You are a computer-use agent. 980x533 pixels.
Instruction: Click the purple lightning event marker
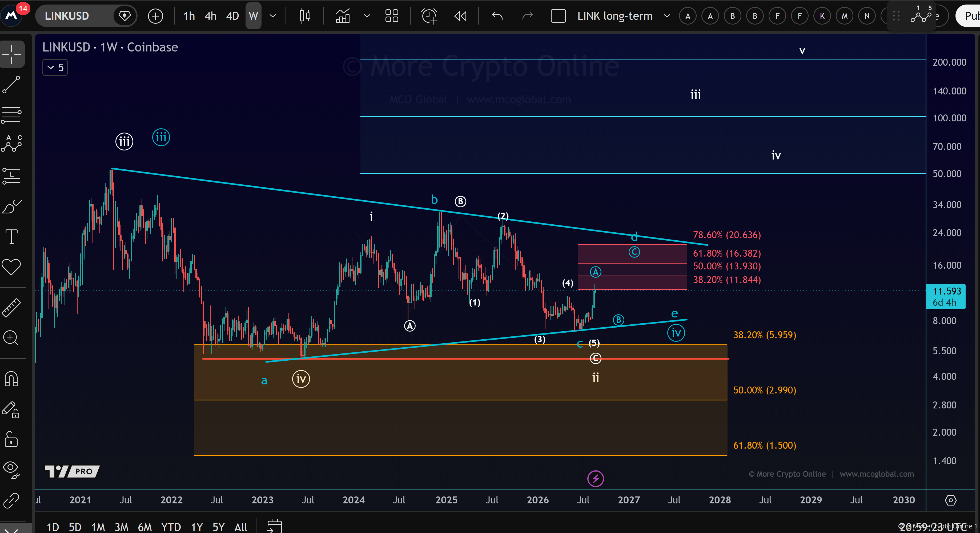[x=595, y=479]
